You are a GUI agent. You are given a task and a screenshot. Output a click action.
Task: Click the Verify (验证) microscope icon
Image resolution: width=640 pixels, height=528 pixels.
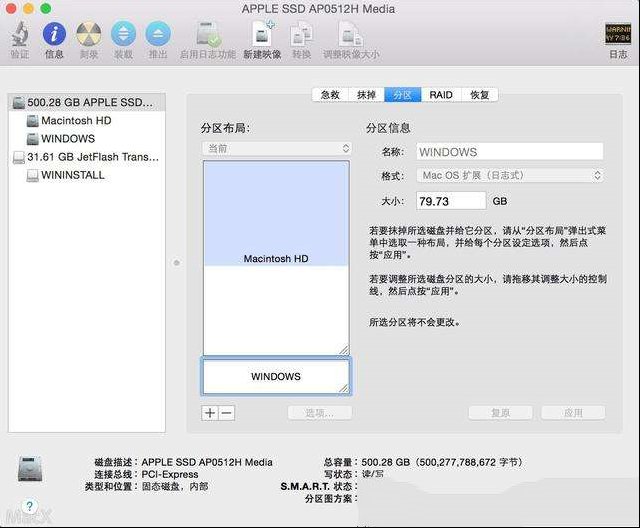(20, 34)
